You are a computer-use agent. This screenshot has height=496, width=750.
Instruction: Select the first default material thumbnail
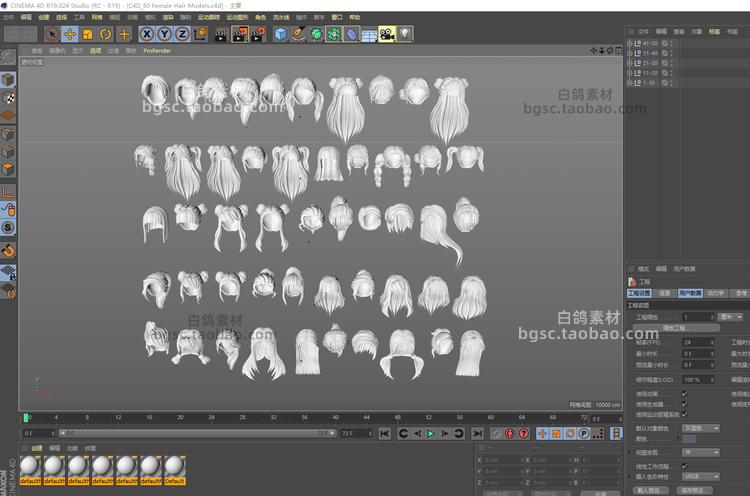[30, 467]
